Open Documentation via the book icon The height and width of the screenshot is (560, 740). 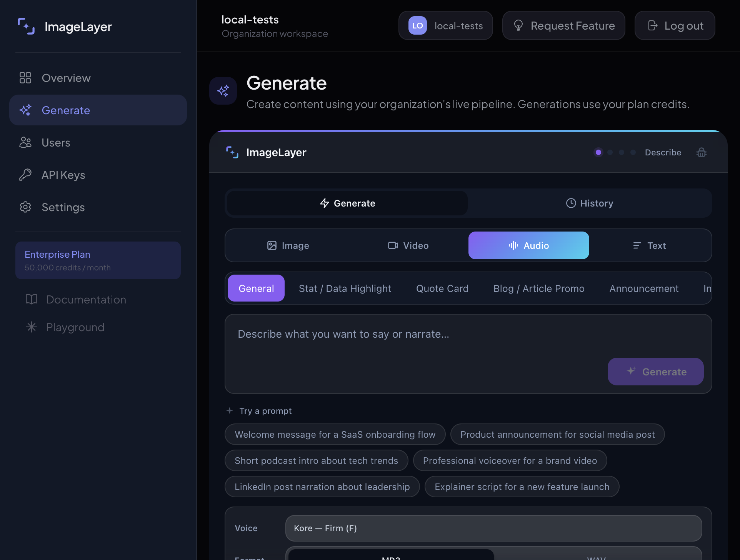click(x=32, y=299)
